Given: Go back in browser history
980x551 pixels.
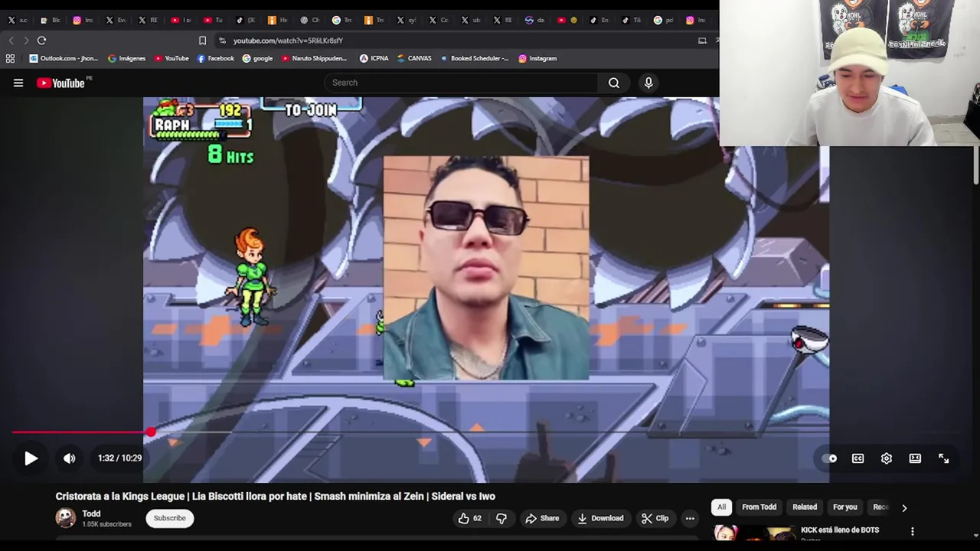Looking at the screenshot, I should (x=11, y=40).
